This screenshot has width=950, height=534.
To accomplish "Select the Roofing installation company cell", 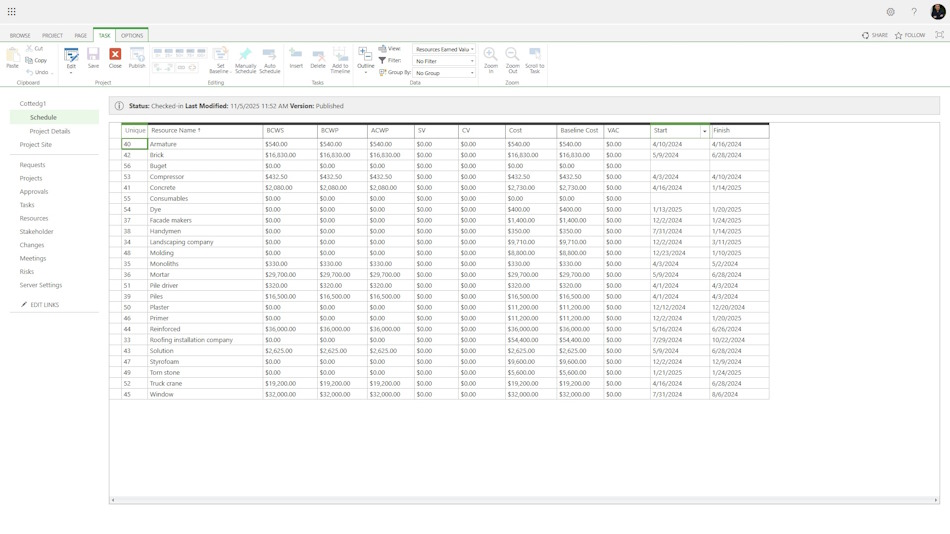I will pyautogui.click(x=205, y=340).
